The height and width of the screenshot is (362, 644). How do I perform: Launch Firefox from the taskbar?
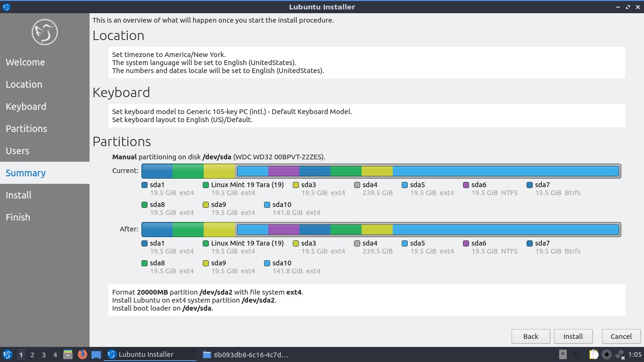click(83, 354)
